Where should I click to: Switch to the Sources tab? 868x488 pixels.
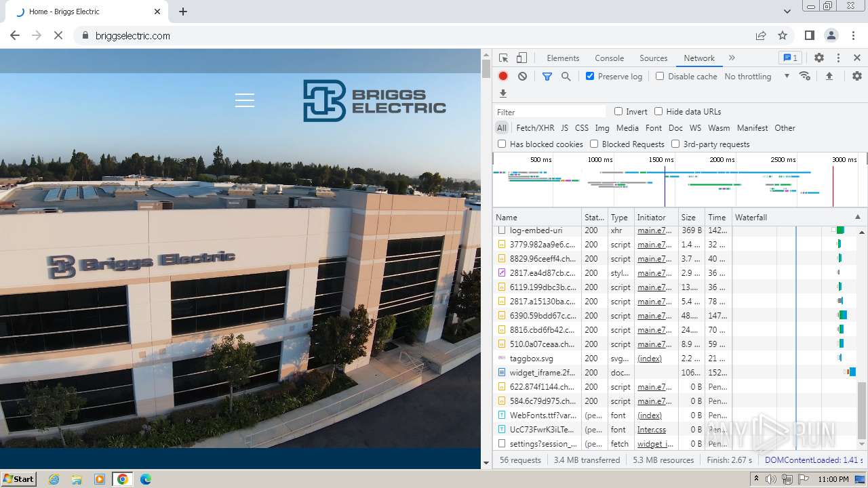pyautogui.click(x=654, y=58)
